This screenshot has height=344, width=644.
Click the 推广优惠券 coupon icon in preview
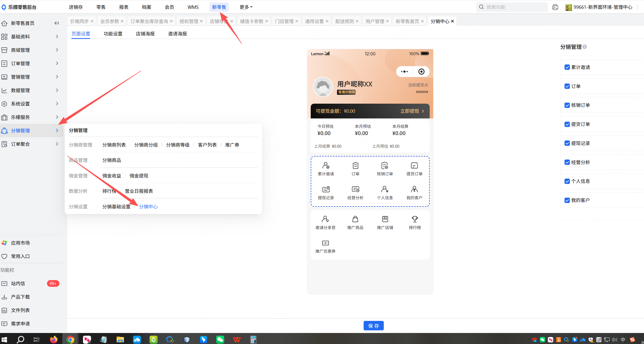(325, 243)
